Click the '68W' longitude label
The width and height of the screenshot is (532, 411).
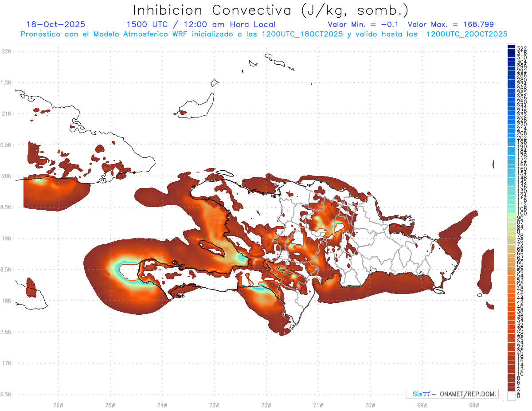[x=473, y=404]
